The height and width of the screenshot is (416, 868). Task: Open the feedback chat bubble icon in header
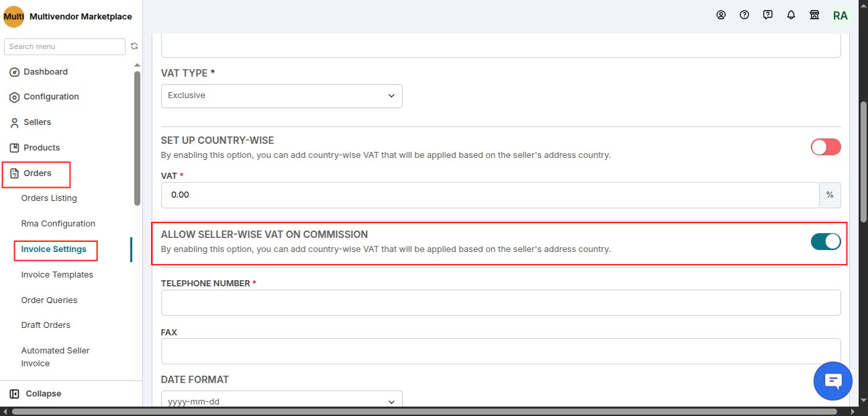coord(768,15)
